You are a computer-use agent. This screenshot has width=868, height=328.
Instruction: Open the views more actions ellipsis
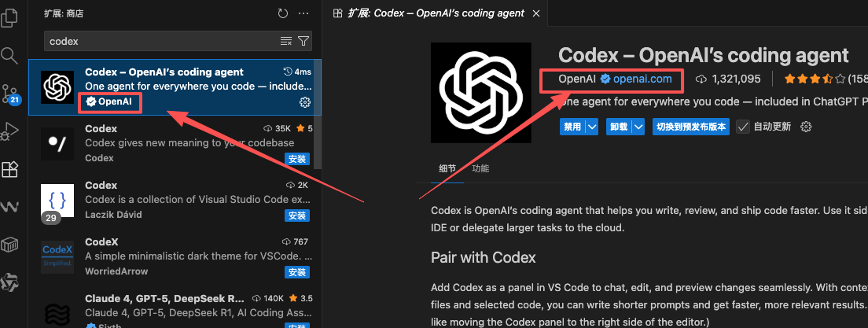pyautogui.click(x=304, y=13)
